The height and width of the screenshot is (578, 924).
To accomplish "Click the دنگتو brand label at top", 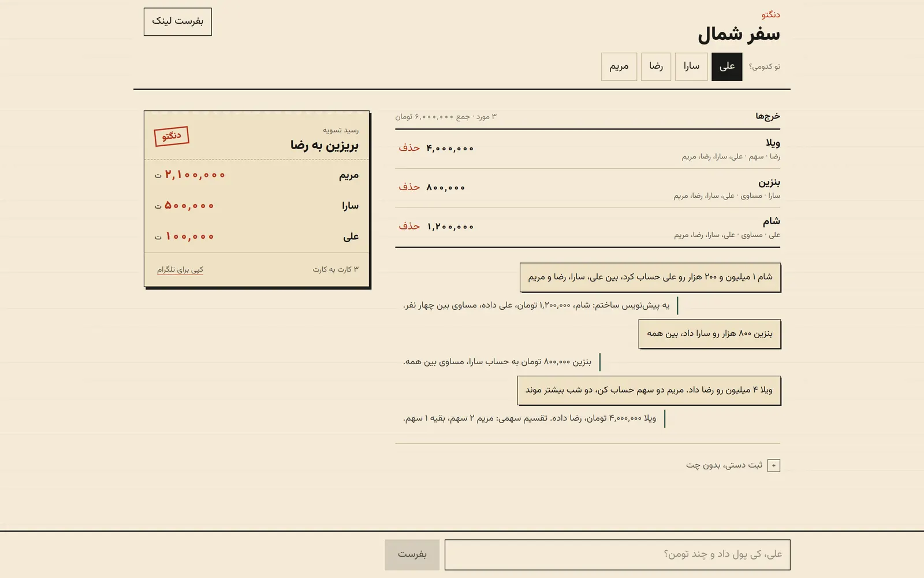I will (x=770, y=15).
